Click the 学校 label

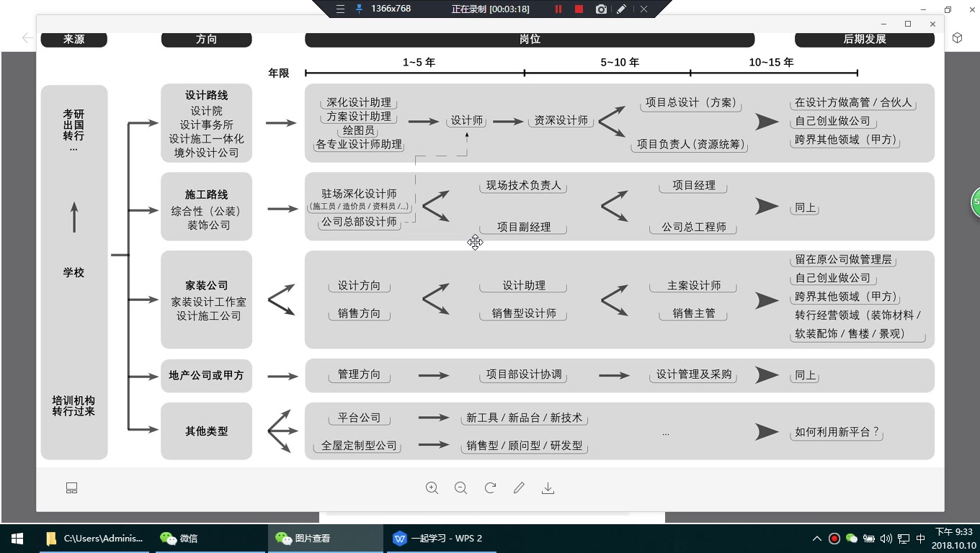click(x=73, y=273)
